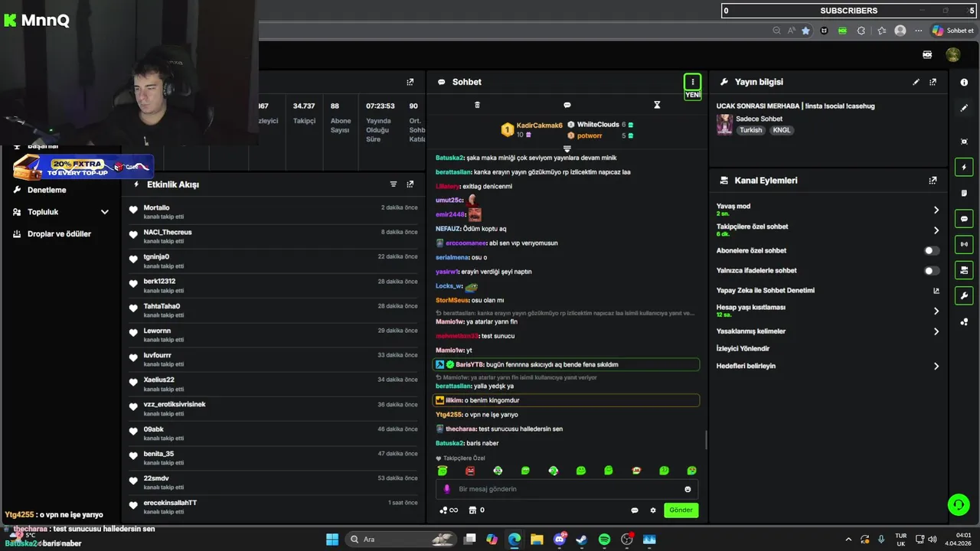This screenshot has height=551, width=980.
Task: Open chat settings gear icon
Action: (653, 510)
